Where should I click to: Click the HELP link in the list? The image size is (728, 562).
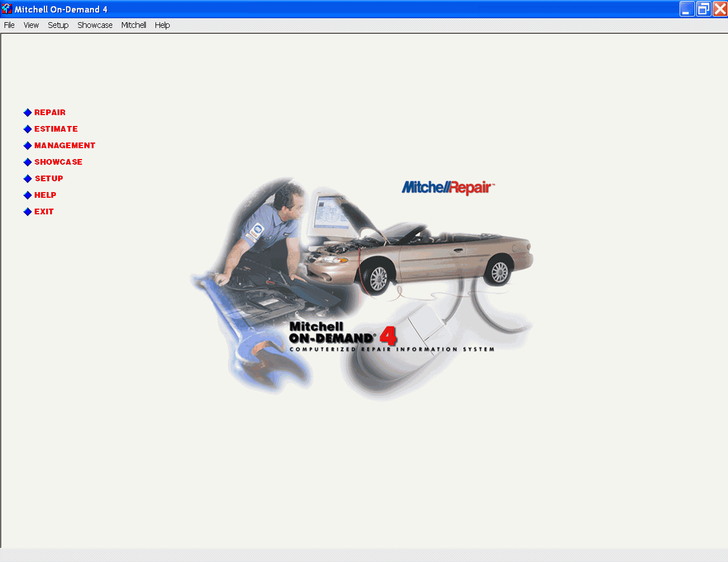(45, 195)
